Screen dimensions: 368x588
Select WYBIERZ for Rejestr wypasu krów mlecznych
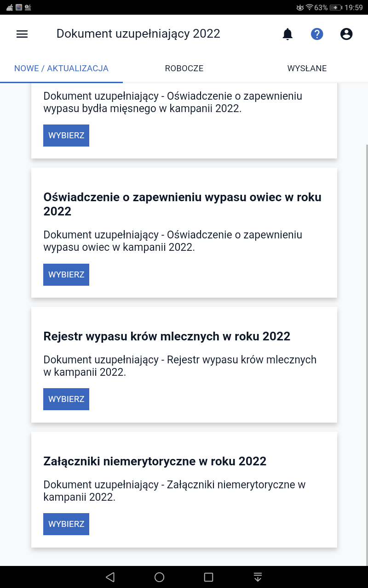click(66, 399)
